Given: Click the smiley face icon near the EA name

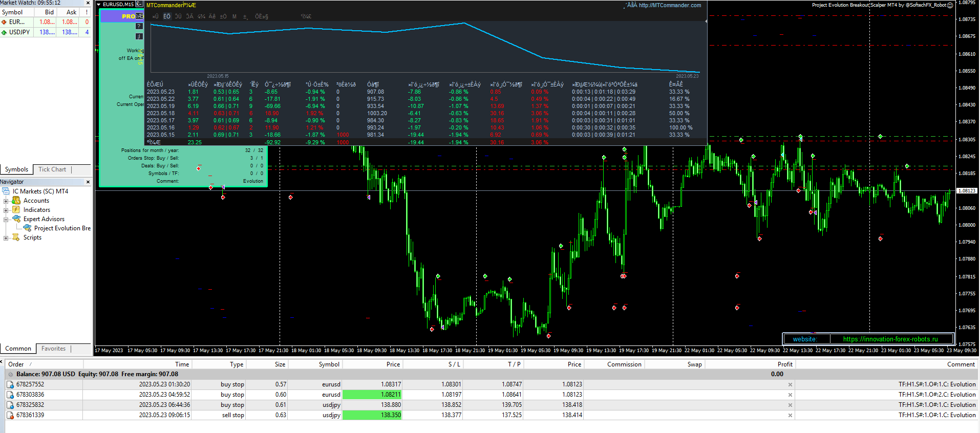Looking at the screenshot, I should (950, 5).
